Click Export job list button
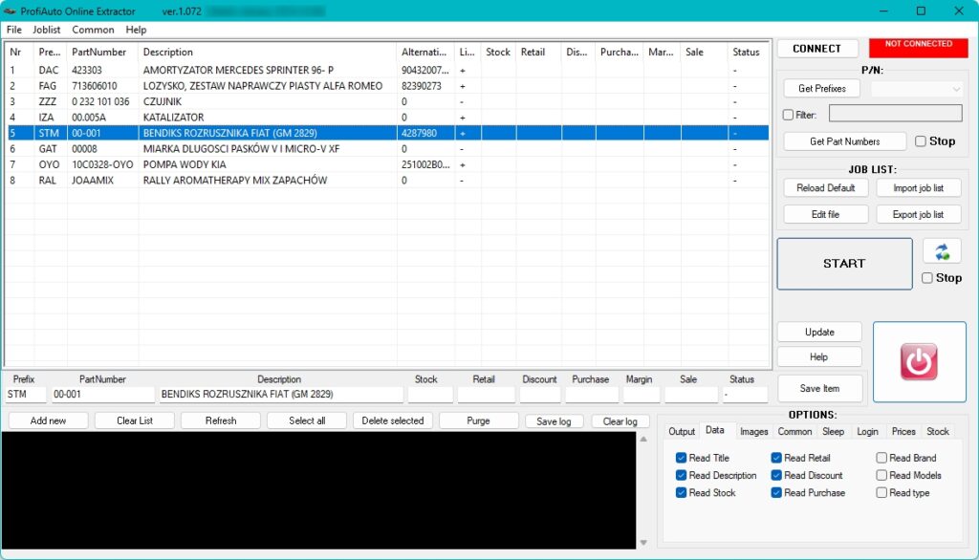 918,214
